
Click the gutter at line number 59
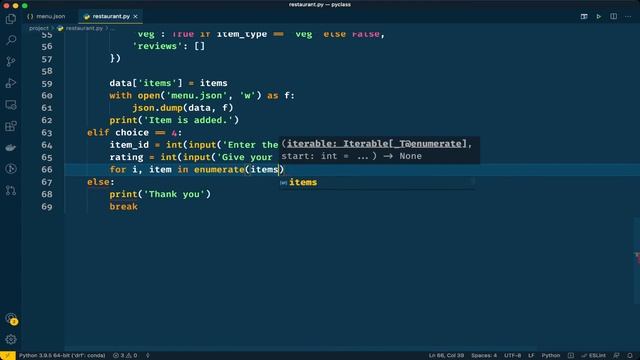(x=47, y=83)
